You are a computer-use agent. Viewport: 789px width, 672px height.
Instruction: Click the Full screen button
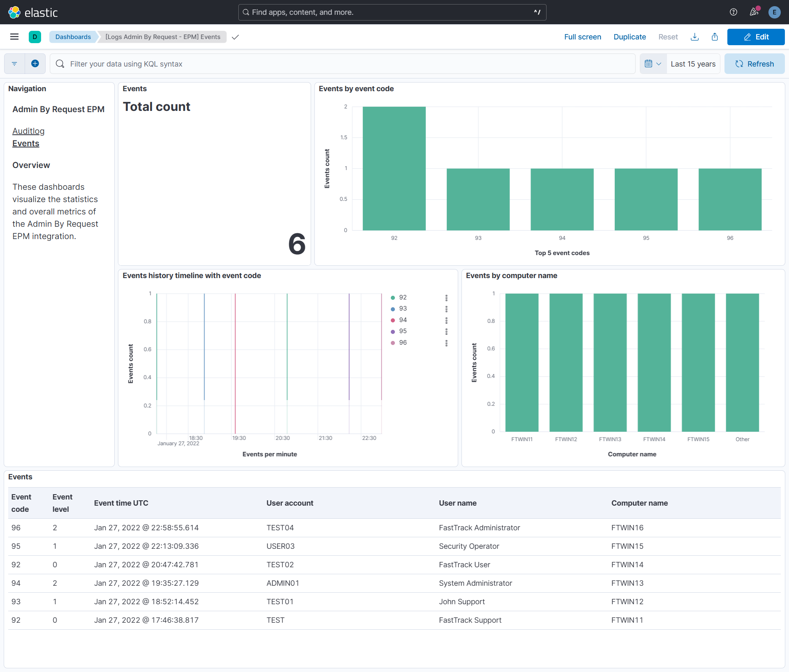coord(583,37)
